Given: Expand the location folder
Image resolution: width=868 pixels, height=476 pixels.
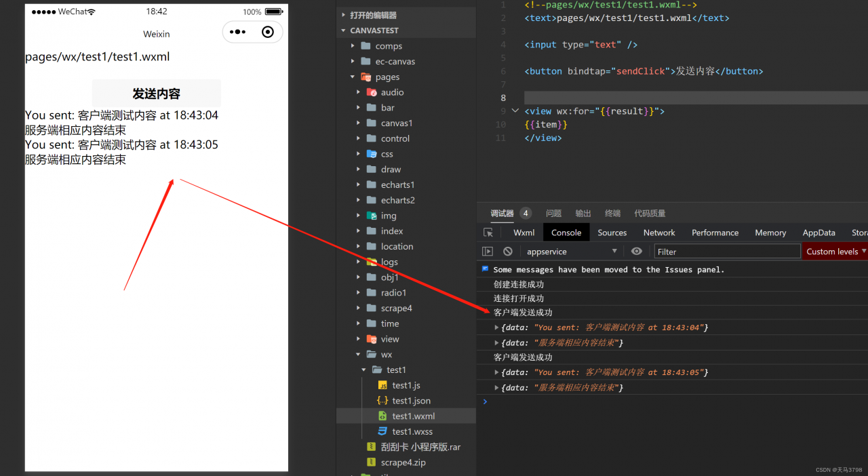Looking at the screenshot, I should coord(406,246).
